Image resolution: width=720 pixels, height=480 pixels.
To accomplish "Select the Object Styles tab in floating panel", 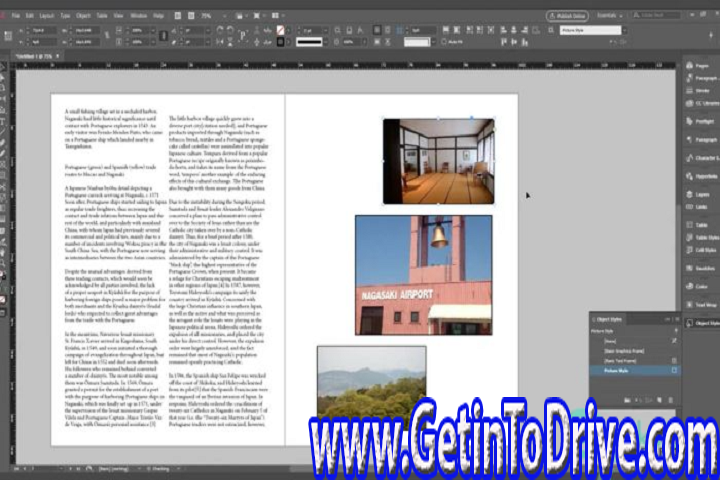I will tap(609, 319).
